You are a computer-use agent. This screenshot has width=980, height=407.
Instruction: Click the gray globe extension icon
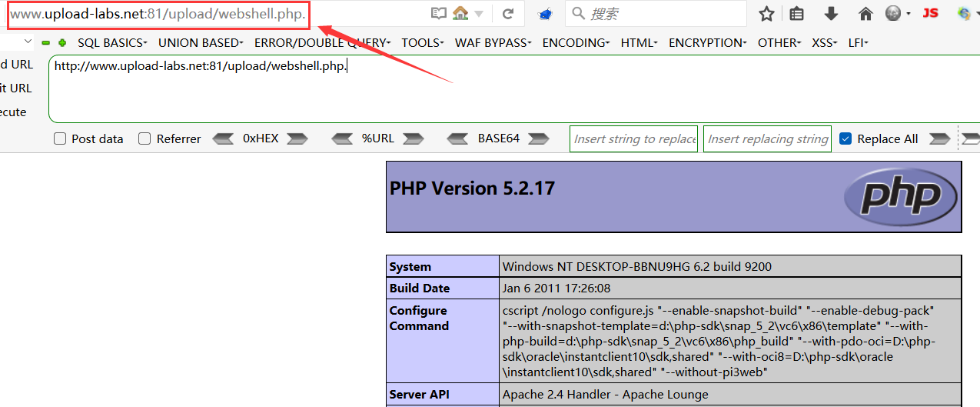point(892,13)
